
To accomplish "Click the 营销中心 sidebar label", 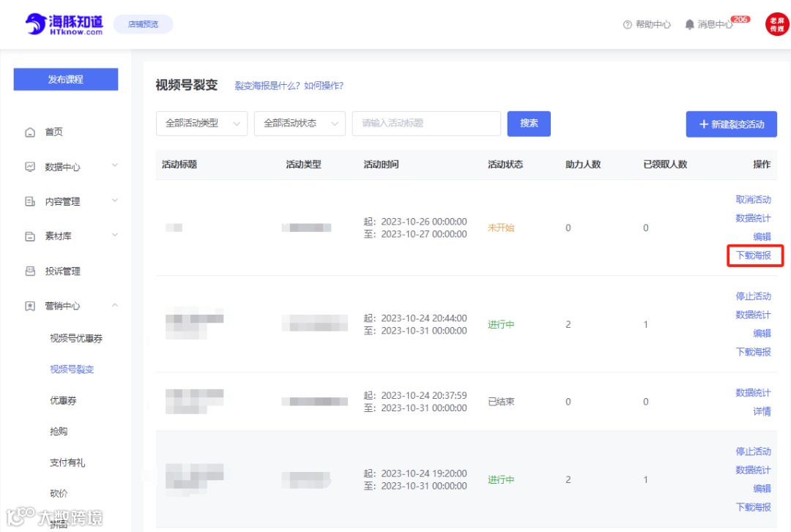I will pos(62,306).
